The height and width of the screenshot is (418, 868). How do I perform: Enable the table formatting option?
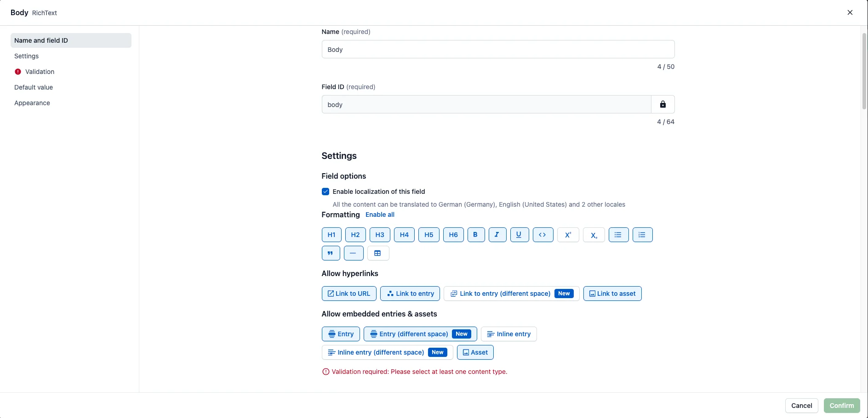(378, 253)
